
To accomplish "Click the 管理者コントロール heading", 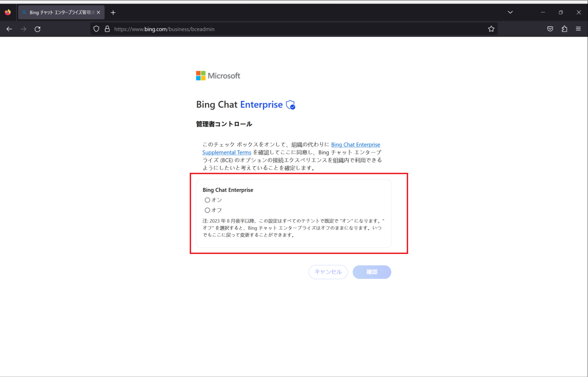I will (224, 124).
